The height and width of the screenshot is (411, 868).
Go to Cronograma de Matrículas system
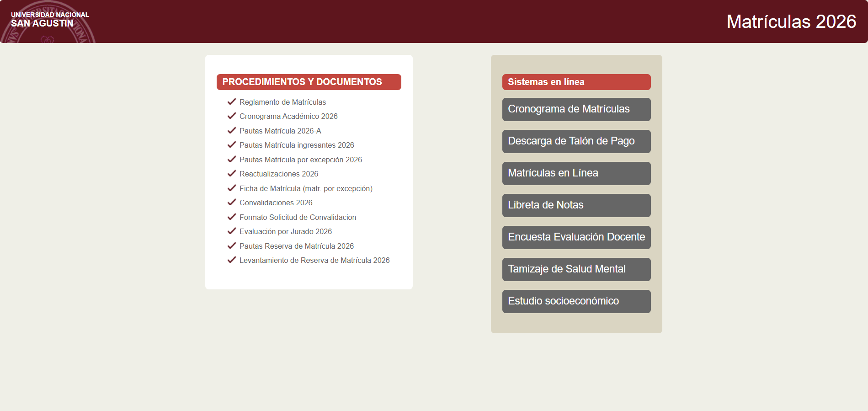pos(576,109)
